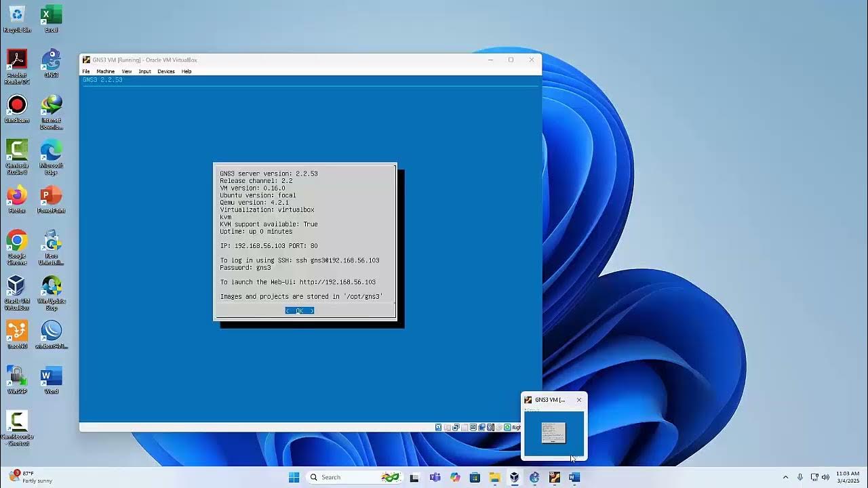Viewport: 868px width, 488px height.
Task: Minimize the GNS3 VM VirtualBox window
Action: coord(490,60)
